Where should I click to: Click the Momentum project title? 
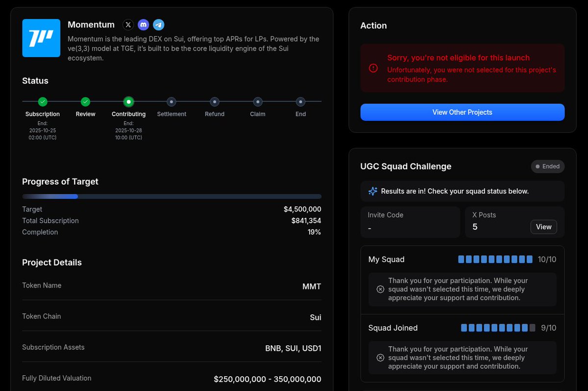coord(91,25)
